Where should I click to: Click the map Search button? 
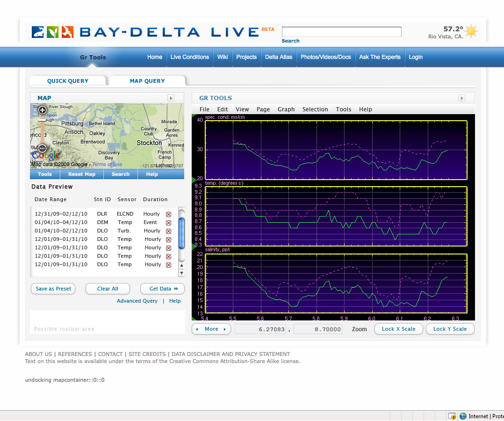click(x=121, y=174)
